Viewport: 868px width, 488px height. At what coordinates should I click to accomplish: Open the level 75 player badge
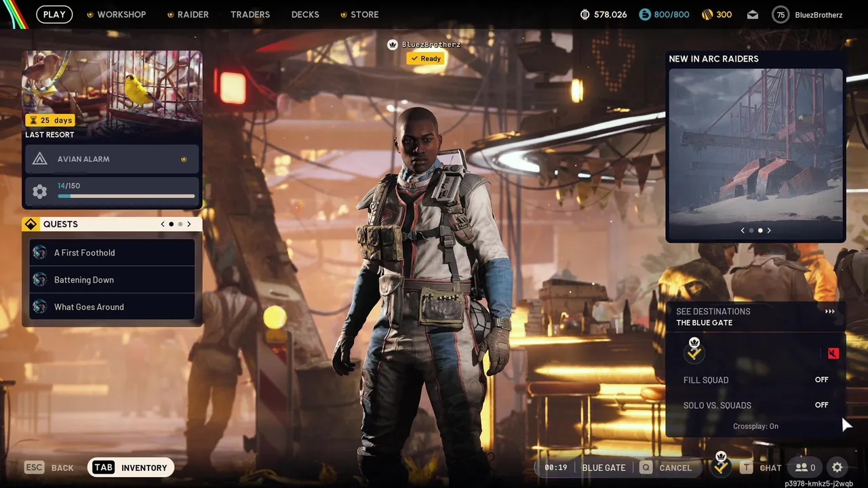coord(781,14)
